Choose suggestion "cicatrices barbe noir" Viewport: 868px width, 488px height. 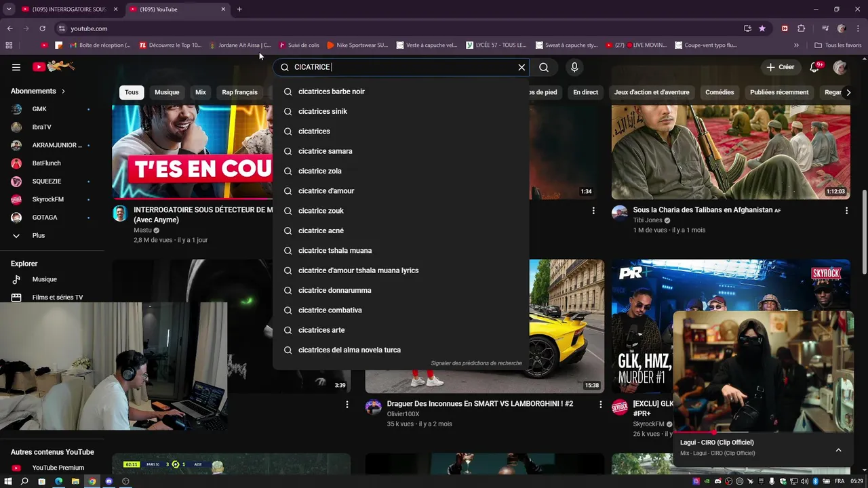click(401, 91)
